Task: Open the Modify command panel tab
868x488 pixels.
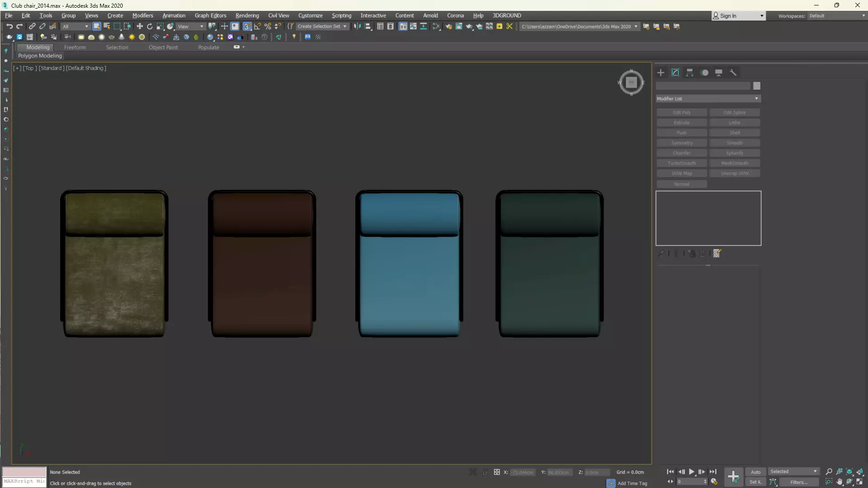Action: point(675,72)
